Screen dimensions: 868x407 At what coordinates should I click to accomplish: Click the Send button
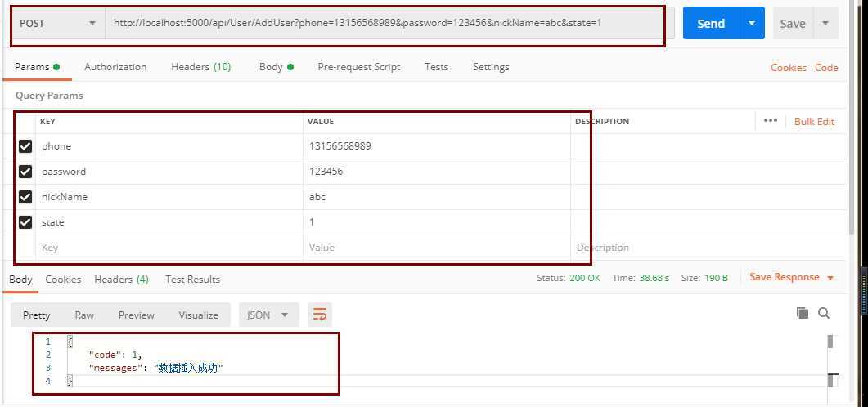click(712, 23)
